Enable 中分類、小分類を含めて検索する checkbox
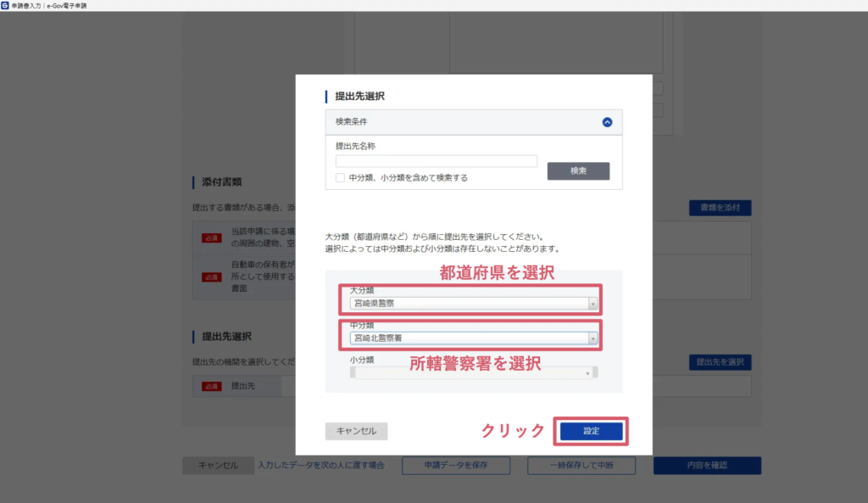The image size is (868, 503). coord(340,178)
